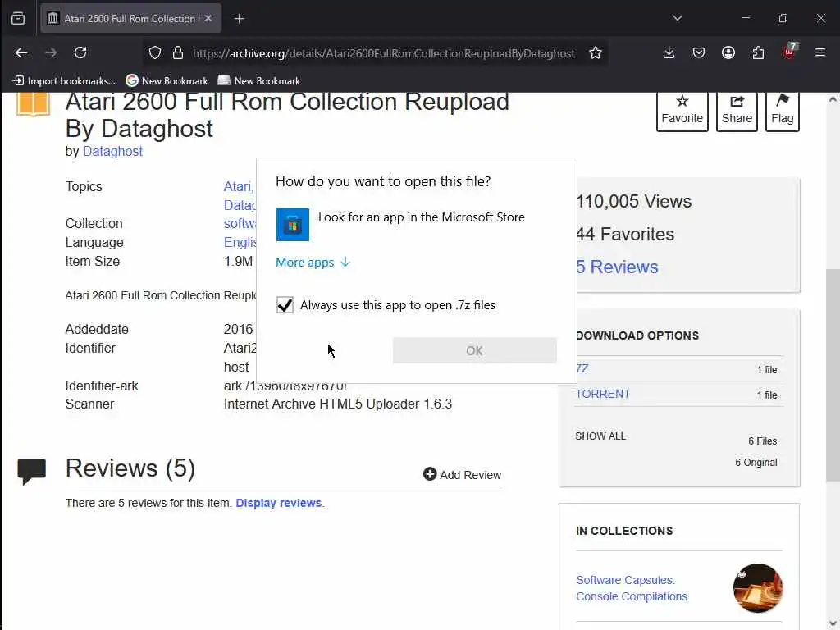The image size is (840, 630).
Task: Flag this item
Action: [782, 111]
